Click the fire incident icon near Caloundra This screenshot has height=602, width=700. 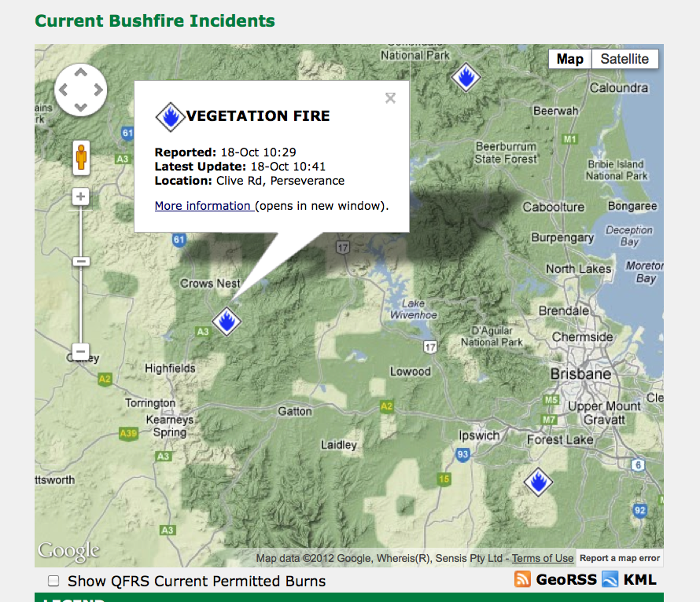(467, 78)
